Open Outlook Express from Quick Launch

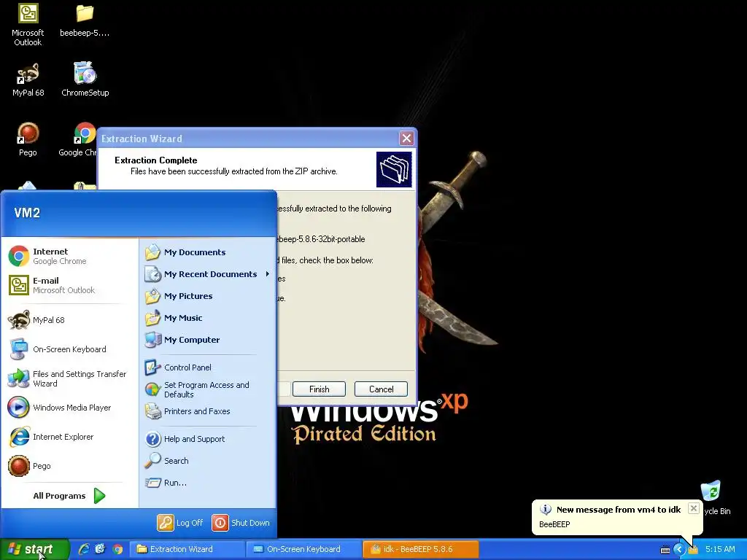pyautogui.click(x=100, y=549)
